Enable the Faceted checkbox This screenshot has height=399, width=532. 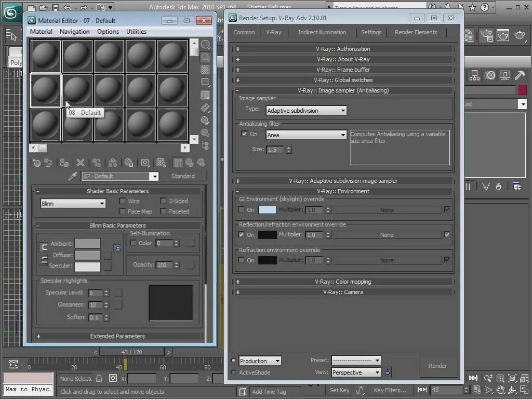163,211
